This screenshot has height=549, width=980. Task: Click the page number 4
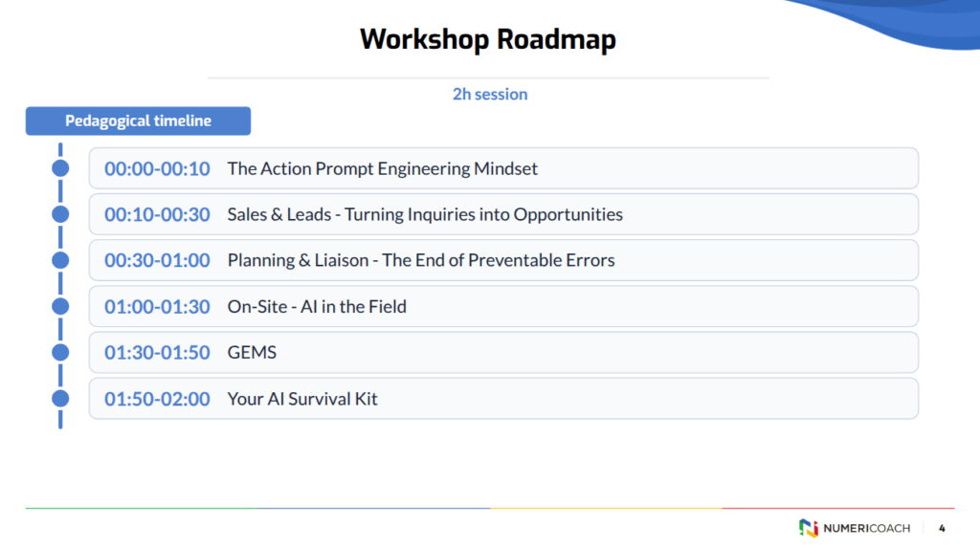(x=942, y=528)
